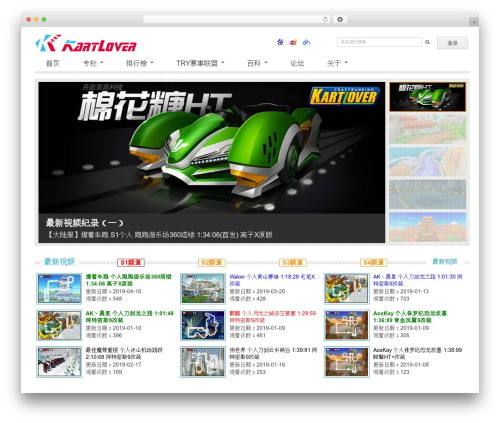Click the 登录 login button
Screen dimensions: 500x423
452,43
